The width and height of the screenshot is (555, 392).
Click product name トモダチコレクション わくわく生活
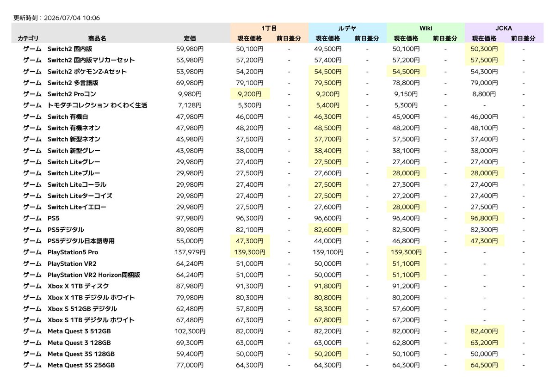click(97, 105)
